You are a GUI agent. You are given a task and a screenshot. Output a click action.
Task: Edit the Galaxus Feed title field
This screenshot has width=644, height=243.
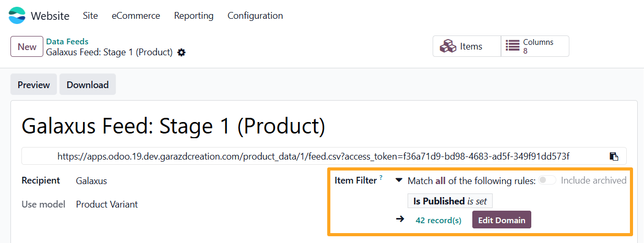173,126
